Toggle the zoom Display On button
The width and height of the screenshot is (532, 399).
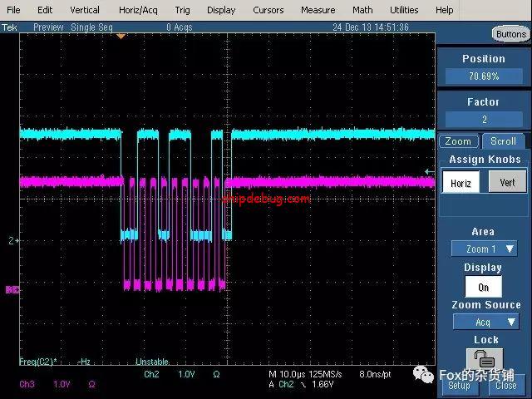(483, 286)
